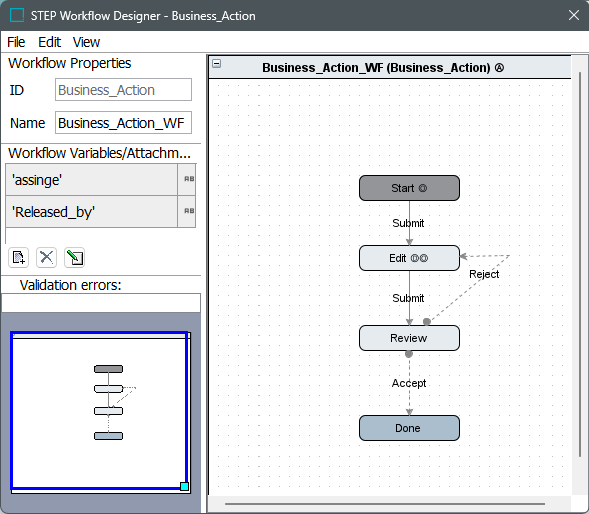This screenshot has width=589, height=514.
Task: Collapse the Business_Action_WF diagram with minus icon
Action: [217, 63]
